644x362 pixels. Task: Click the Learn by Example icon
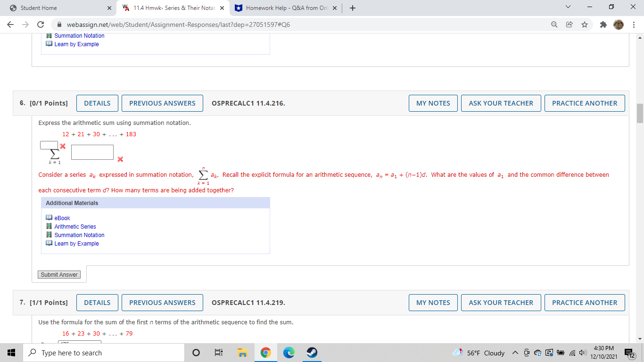pos(49,243)
